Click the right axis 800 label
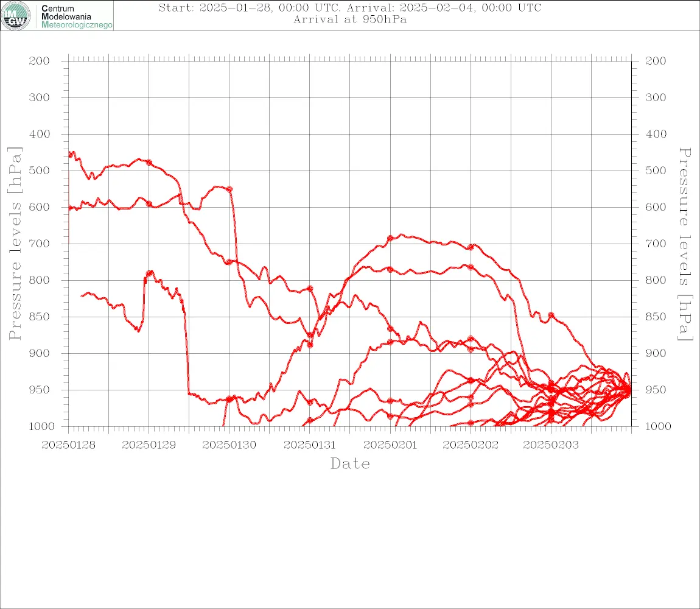The height and width of the screenshot is (609, 700). (656, 280)
